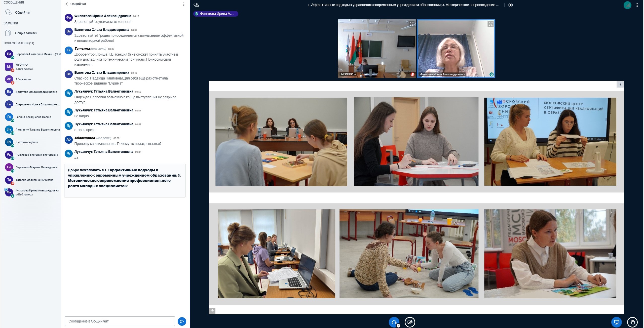The image size is (644, 328).
Task: Open the top-right session options menu
Action: (x=637, y=5)
